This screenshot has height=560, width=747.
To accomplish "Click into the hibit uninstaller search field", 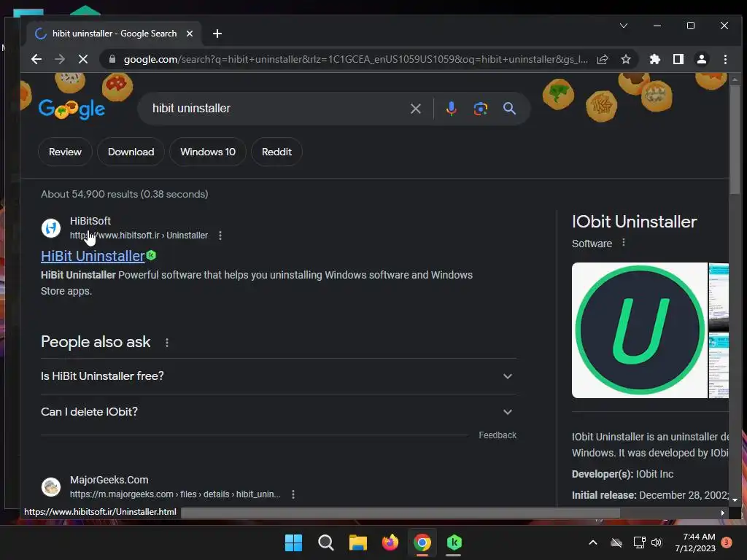I will [x=276, y=109].
